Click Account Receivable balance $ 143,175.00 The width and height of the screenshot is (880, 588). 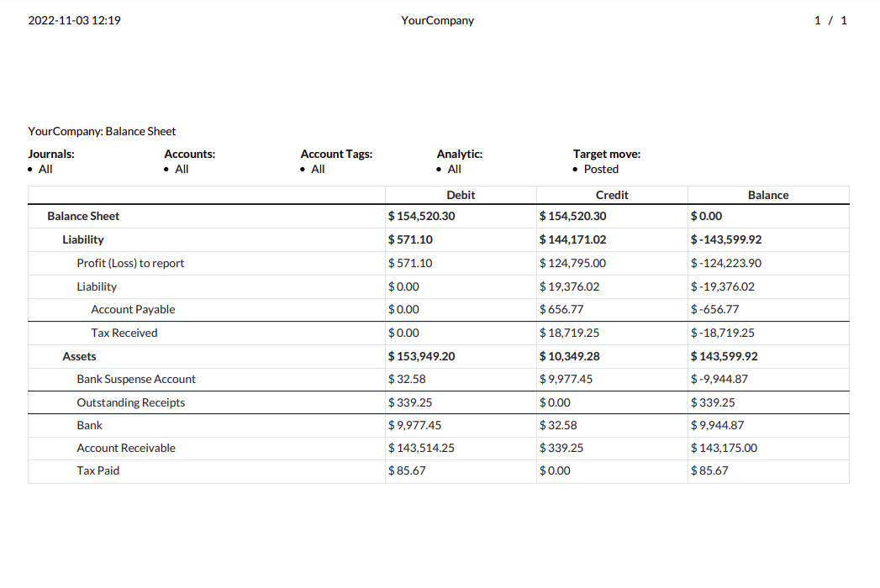coord(724,448)
